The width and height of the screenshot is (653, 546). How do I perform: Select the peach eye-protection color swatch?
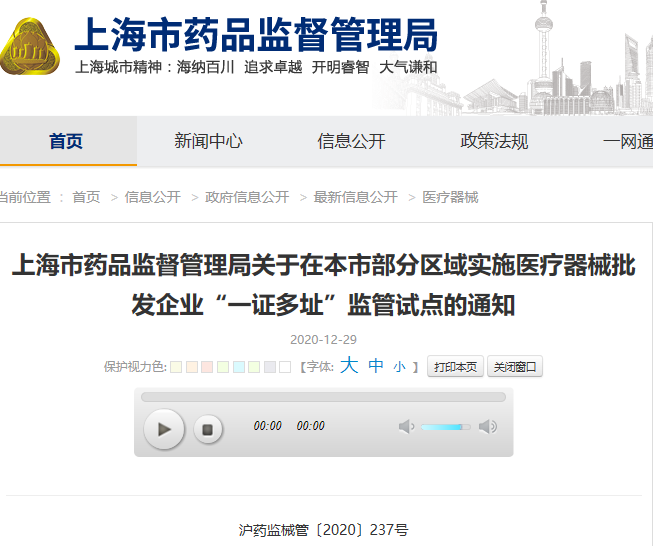(192, 367)
